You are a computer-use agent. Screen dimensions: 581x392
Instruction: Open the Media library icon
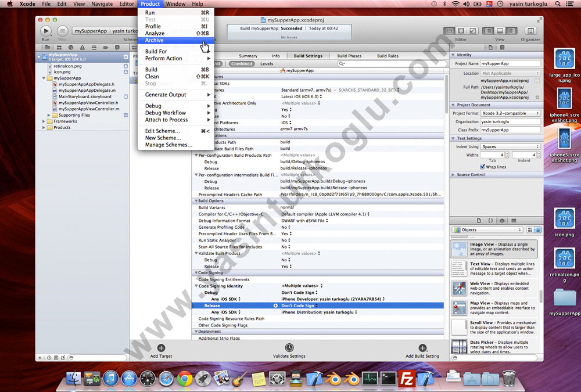pyautogui.click(x=514, y=221)
